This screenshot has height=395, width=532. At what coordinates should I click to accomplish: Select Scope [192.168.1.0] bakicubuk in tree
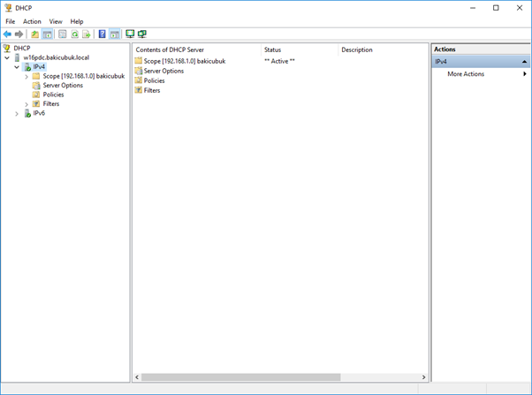84,76
